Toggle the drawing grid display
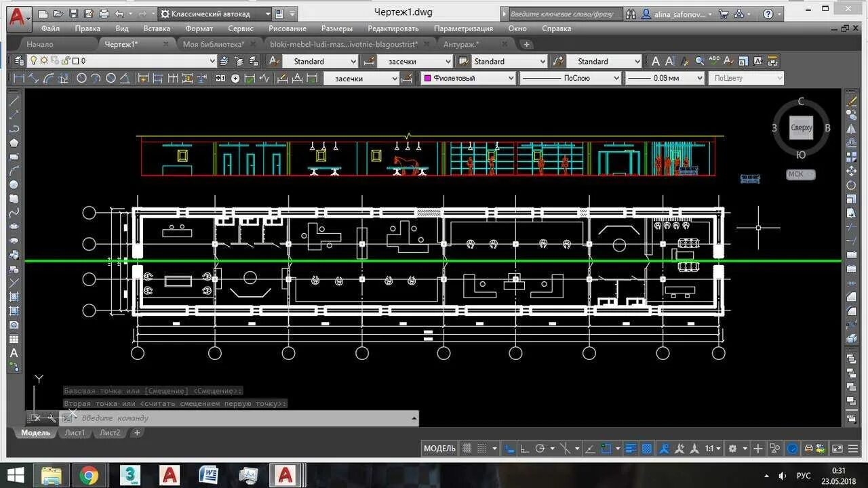This screenshot has width=868, height=488. click(x=467, y=449)
